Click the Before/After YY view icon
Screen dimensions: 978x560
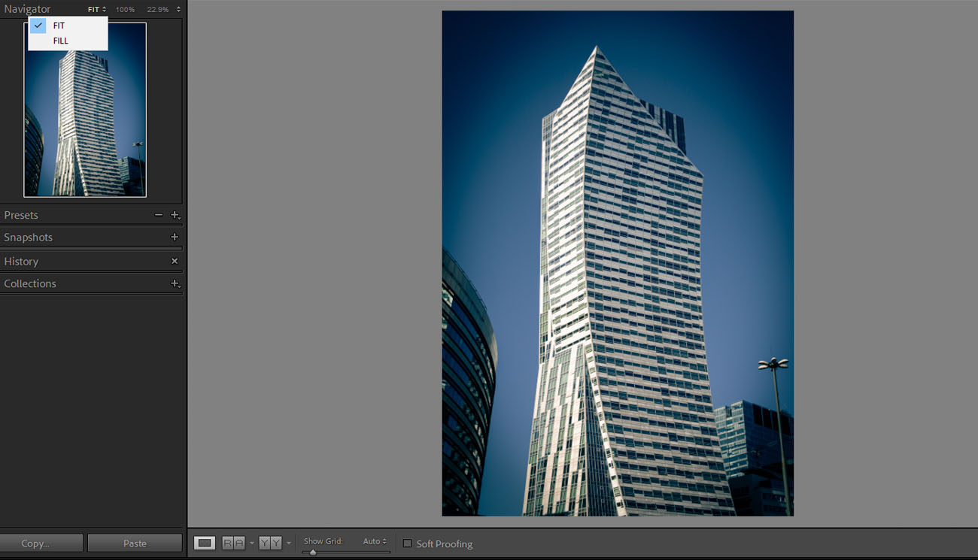pos(270,543)
